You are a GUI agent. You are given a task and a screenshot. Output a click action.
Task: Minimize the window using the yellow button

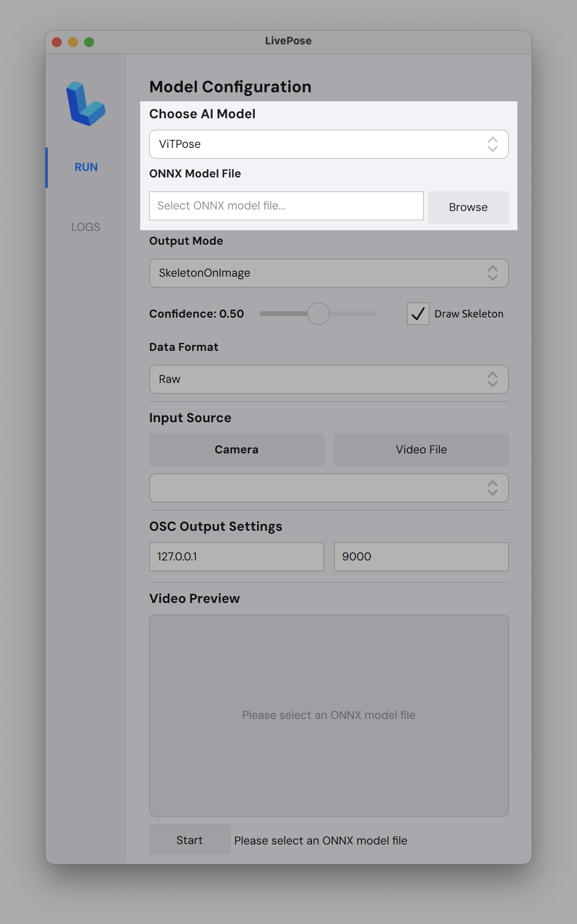[73, 42]
